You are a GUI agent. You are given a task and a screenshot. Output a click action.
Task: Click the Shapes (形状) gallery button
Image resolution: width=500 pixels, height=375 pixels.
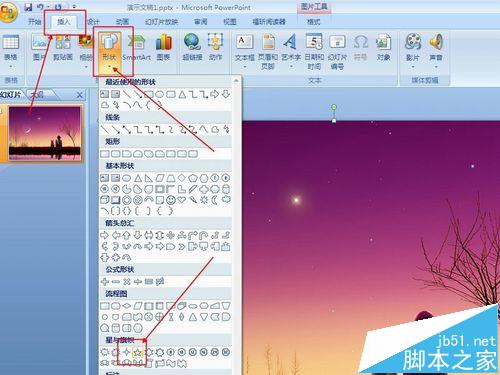point(110,51)
